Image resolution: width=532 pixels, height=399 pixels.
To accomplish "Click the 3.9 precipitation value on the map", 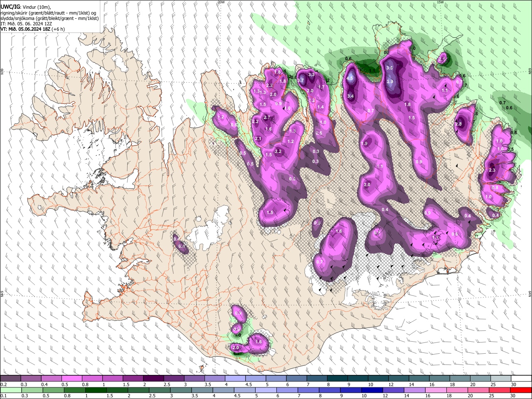I will tap(390, 82).
